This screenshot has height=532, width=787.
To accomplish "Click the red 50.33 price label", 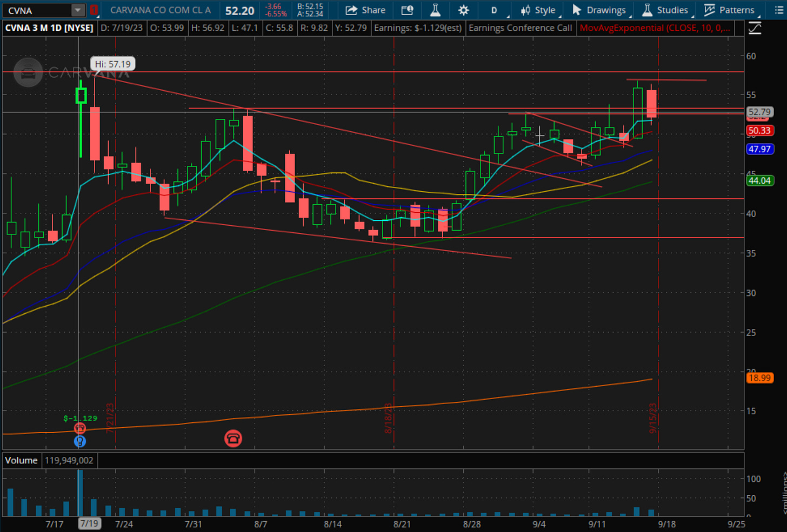I will [x=759, y=130].
